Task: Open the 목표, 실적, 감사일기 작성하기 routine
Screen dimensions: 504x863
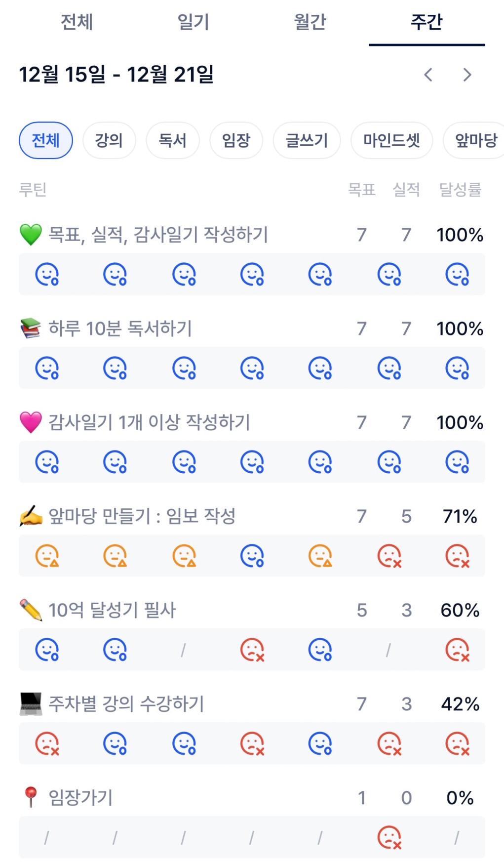Action: [x=158, y=235]
